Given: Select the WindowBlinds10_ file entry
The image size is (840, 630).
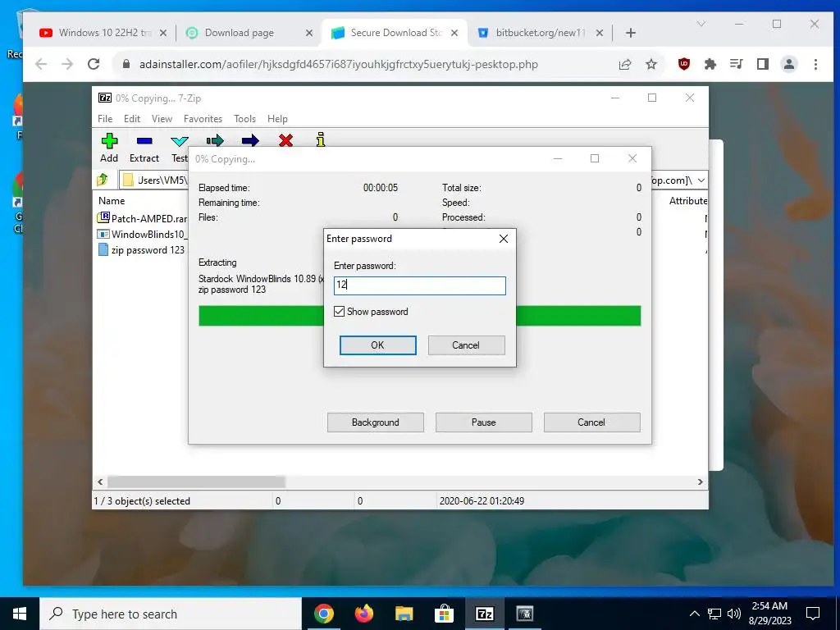Looking at the screenshot, I should tap(142, 234).
